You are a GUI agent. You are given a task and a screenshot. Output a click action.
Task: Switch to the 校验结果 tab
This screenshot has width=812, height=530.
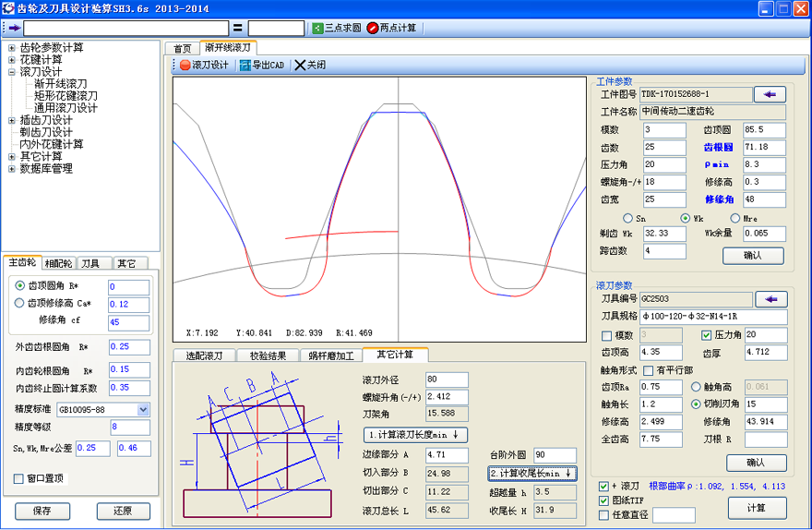[x=268, y=355]
